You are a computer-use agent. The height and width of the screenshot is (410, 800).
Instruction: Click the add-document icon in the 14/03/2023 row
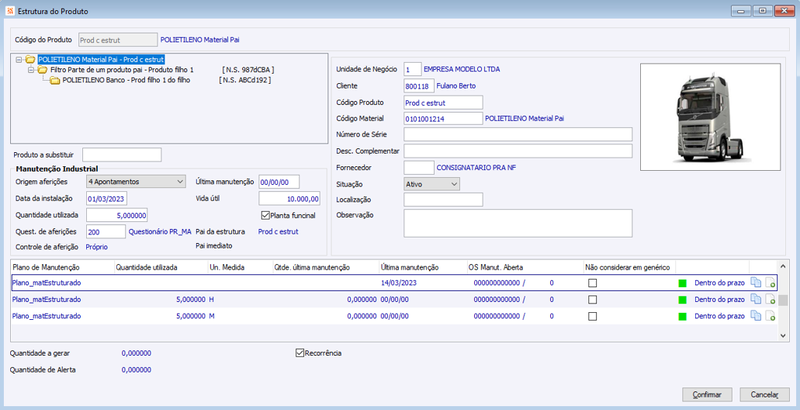[770, 283]
